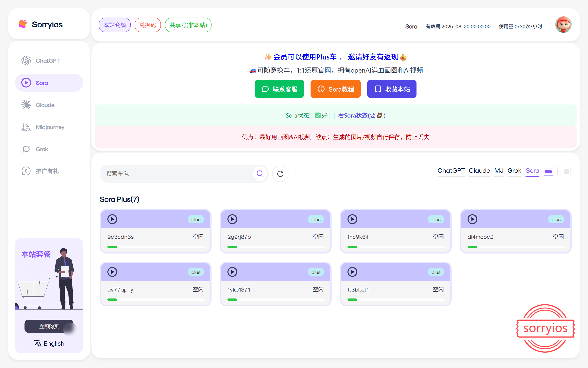
Task: Select team name tt3bbst1
Action: (358, 290)
